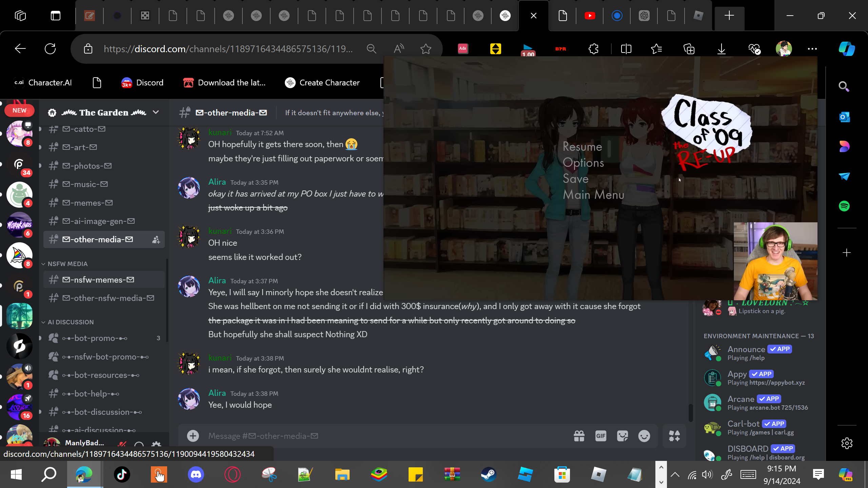
Task: Open the nsfw-memes channel
Action: tap(98, 280)
